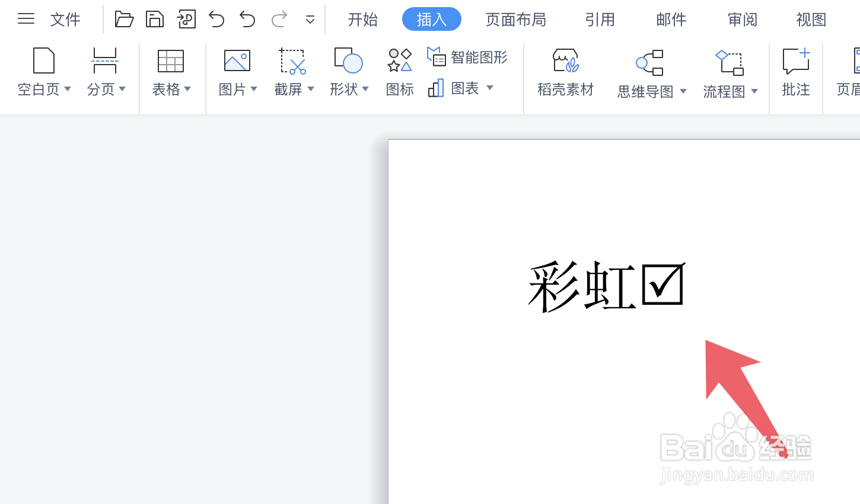Viewport: 860px width, 504px height.
Task: Open the 文件 menu
Action: (x=65, y=20)
